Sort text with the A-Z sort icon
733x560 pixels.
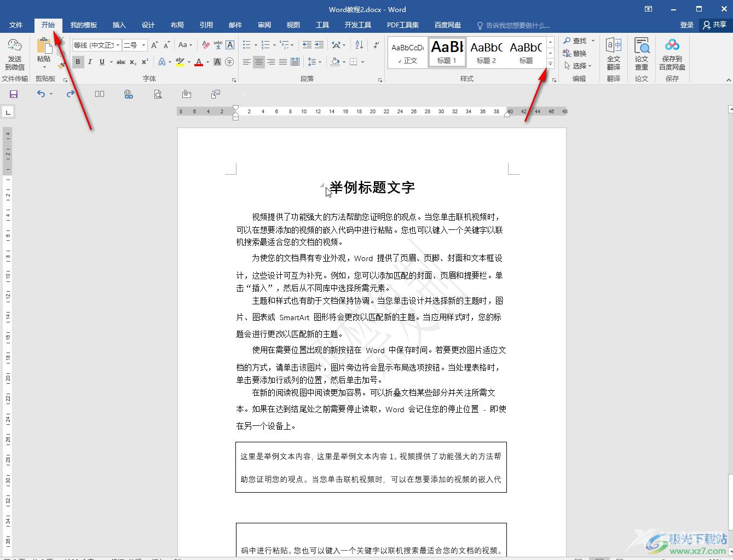359,45
